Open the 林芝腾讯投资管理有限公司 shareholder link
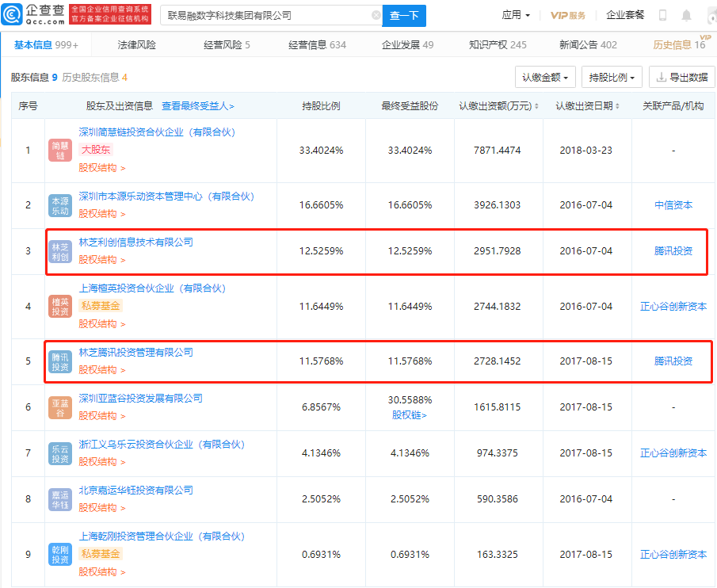The image size is (717, 588). (x=135, y=353)
